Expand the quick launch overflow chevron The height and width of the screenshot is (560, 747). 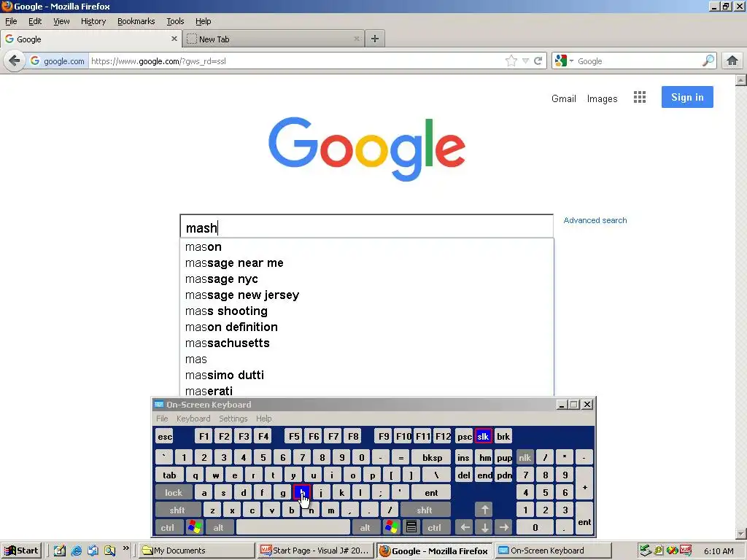click(x=125, y=548)
